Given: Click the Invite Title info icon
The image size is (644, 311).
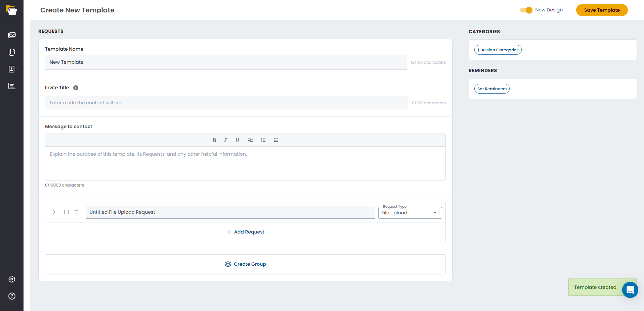Looking at the screenshot, I should coord(76,88).
